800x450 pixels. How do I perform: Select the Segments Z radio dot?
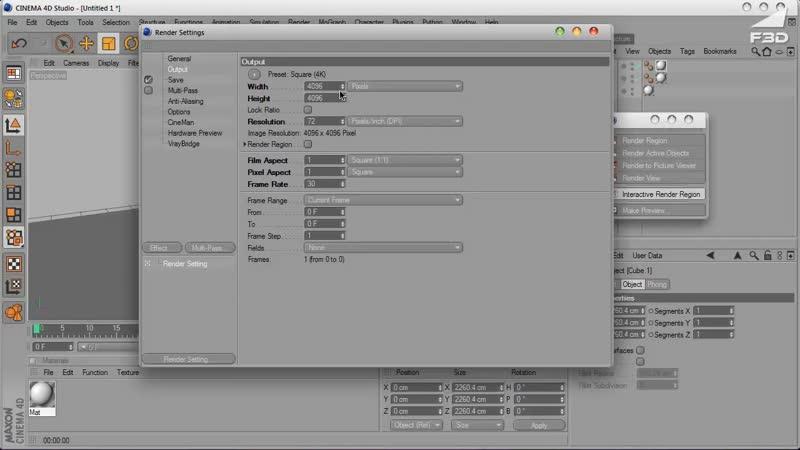point(651,335)
